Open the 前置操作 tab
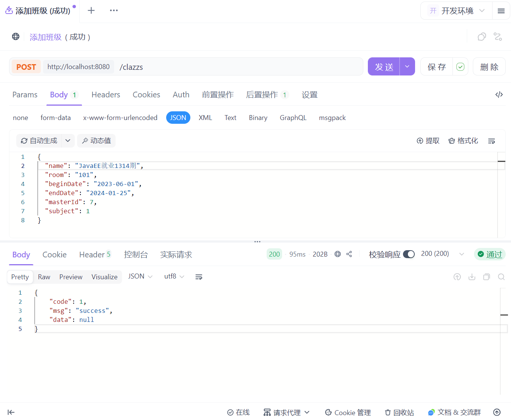Image resolution: width=511 pixels, height=420 pixels. 218,95
